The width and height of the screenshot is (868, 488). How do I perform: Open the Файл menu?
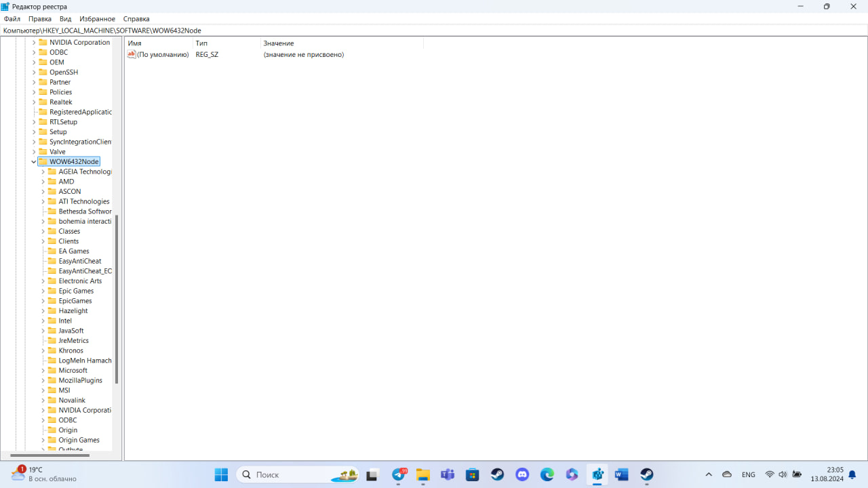coord(12,19)
